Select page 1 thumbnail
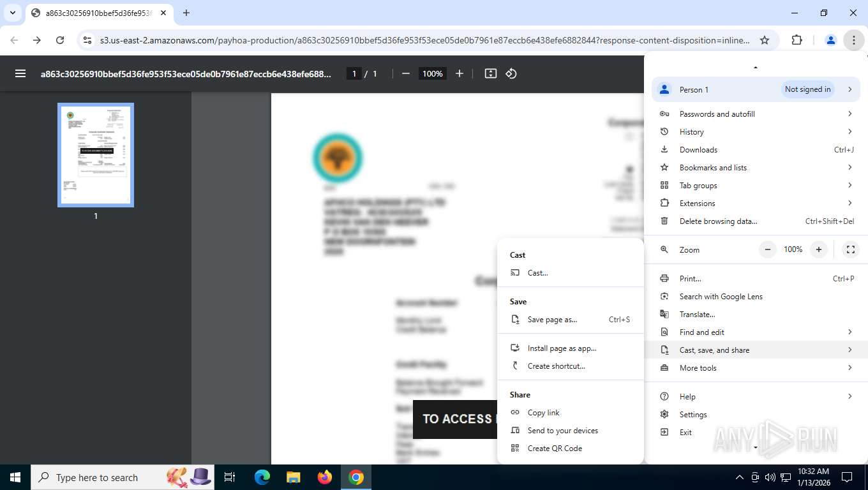This screenshot has height=490, width=868. (96, 155)
